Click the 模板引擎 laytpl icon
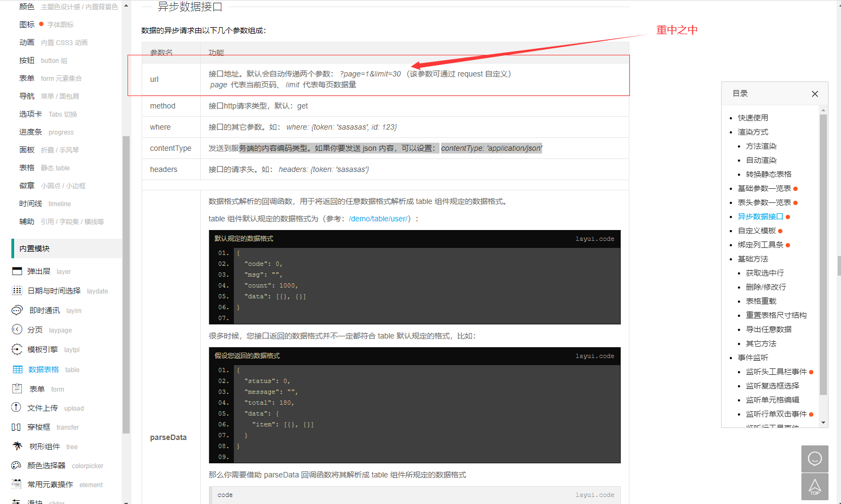This screenshot has height=504, width=841. click(x=17, y=349)
